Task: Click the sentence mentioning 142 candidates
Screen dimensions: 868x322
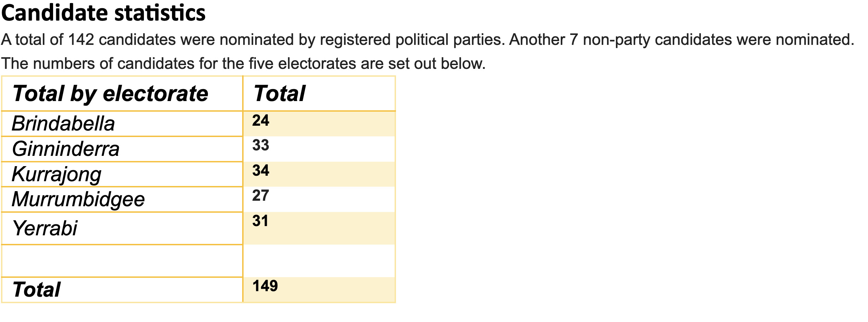Action: (253, 40)
